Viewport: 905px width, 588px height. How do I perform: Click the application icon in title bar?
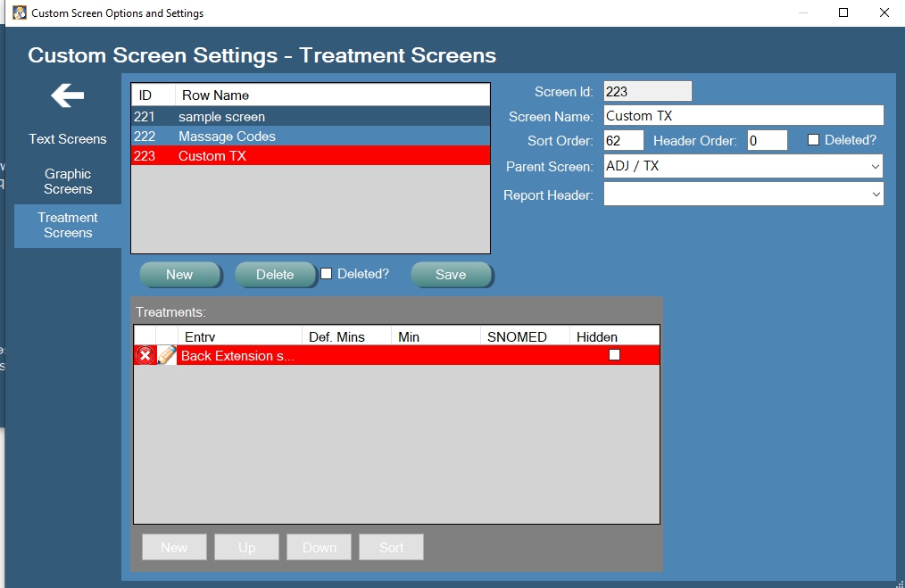click(x=19, y=13)
